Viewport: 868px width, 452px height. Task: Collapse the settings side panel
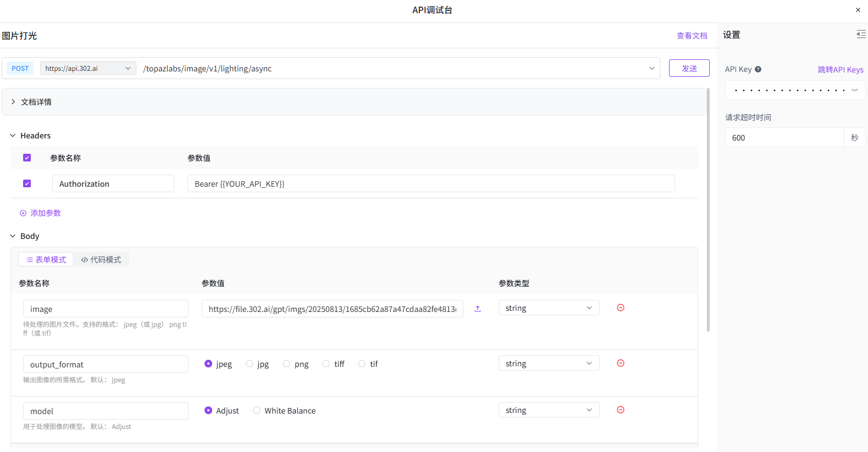[x=861, y=35]
